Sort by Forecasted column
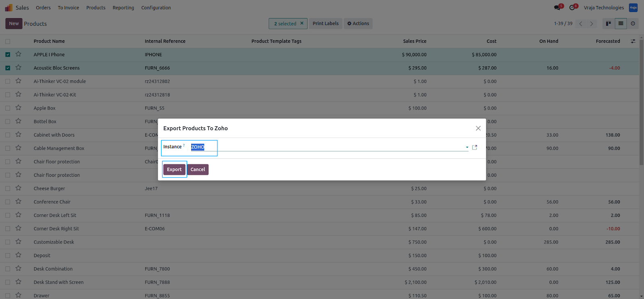Screen dimensions: 644x299 [x=608, y=41]
